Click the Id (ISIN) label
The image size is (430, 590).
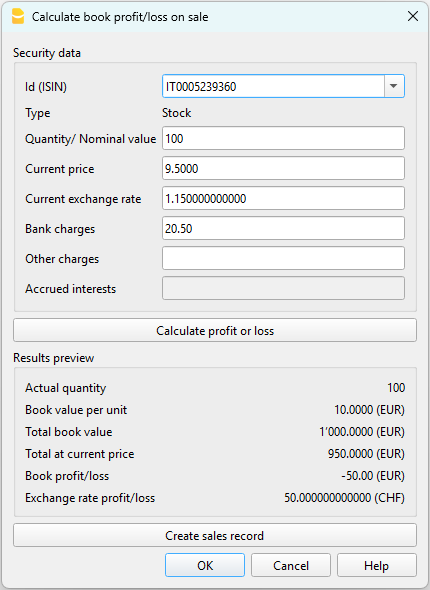coord(46,87)
